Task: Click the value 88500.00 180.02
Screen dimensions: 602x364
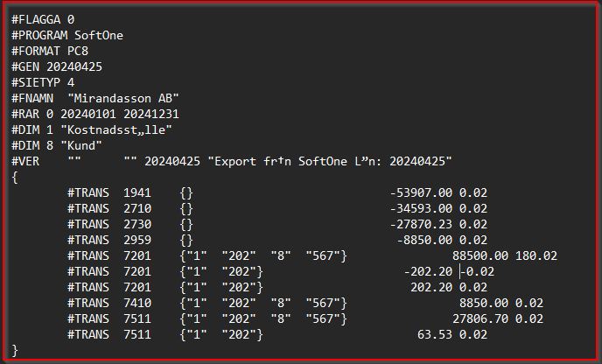Action: 505,255
